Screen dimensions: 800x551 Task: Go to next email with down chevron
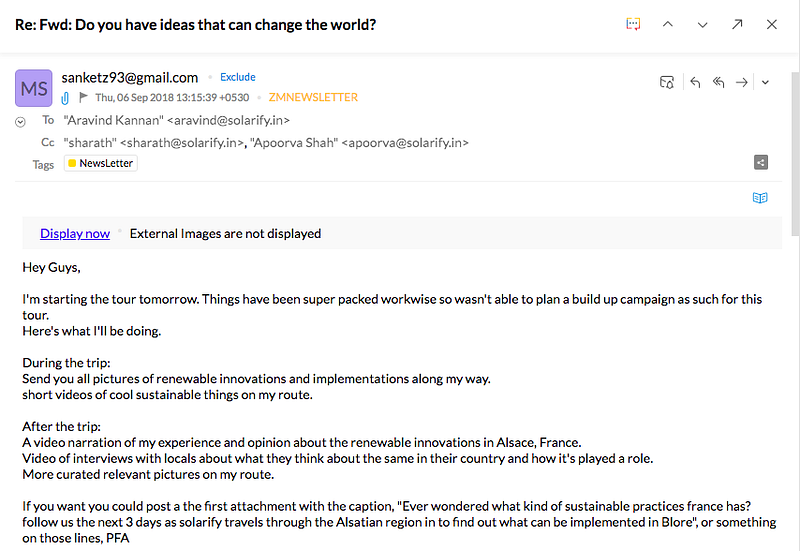click(x=703, y=24)
